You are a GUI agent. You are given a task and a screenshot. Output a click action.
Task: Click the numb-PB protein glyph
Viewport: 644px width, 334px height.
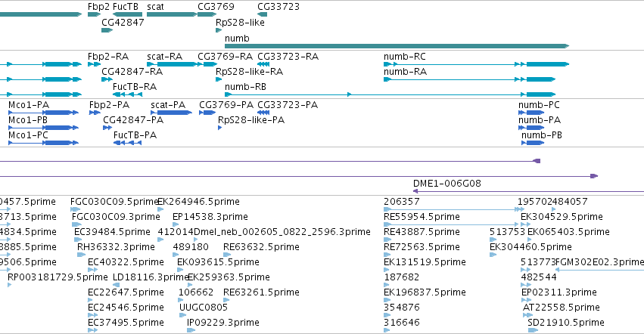(x=533, y=143)
